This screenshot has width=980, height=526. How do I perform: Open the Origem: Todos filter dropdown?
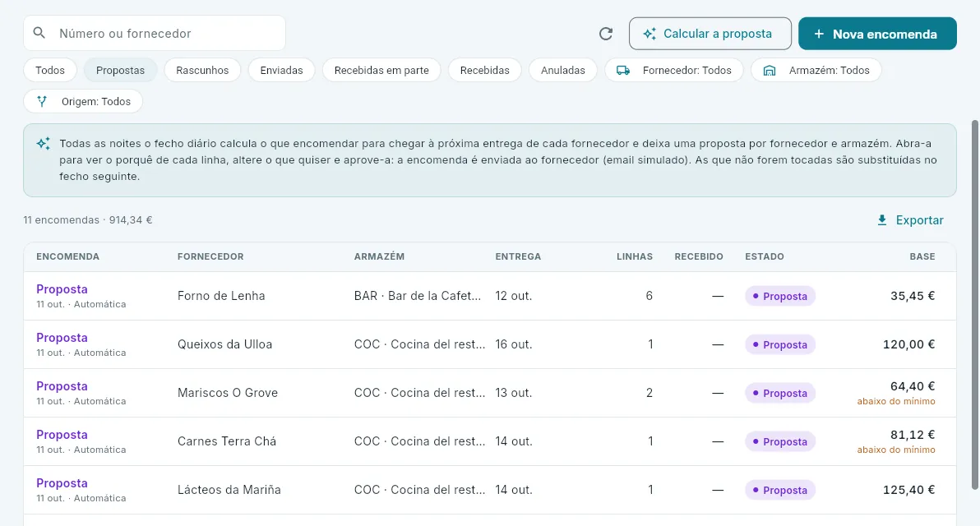(x=83, y=101)
